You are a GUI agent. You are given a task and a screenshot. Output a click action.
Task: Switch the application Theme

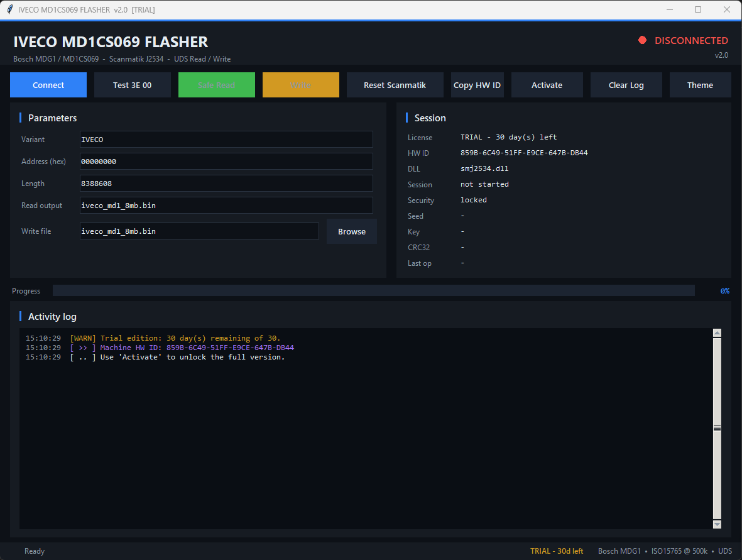pos(700,85)
